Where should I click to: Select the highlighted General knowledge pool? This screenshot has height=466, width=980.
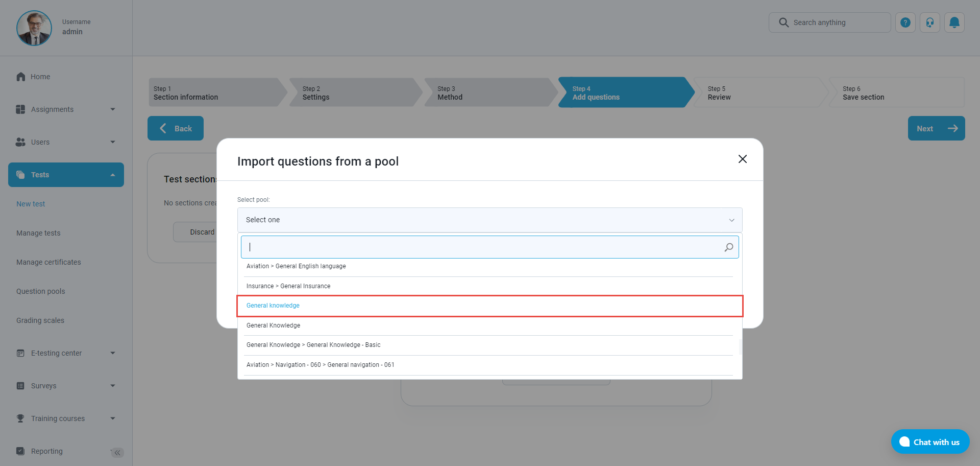click(273, 306)
